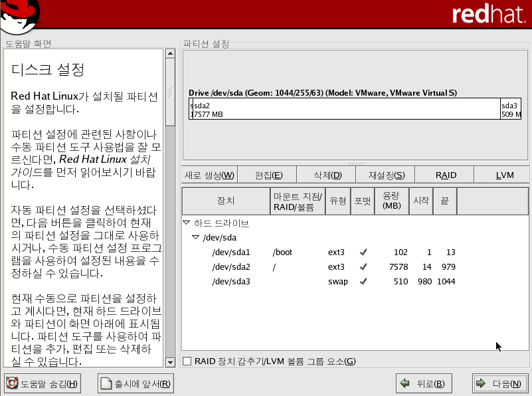532x396 pixels.
Task: Click the 마운트 지점/RAID/볼륨 column header
Action: pos(298,201)
